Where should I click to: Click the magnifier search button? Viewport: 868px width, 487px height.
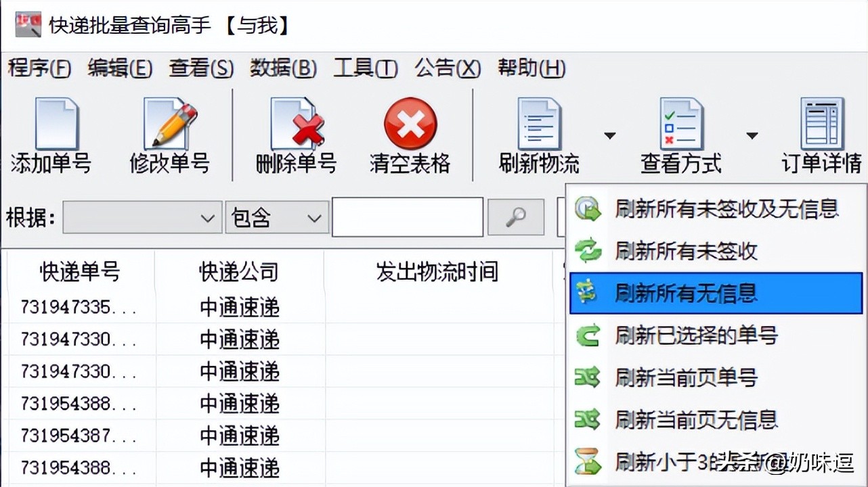pos(516,217)
